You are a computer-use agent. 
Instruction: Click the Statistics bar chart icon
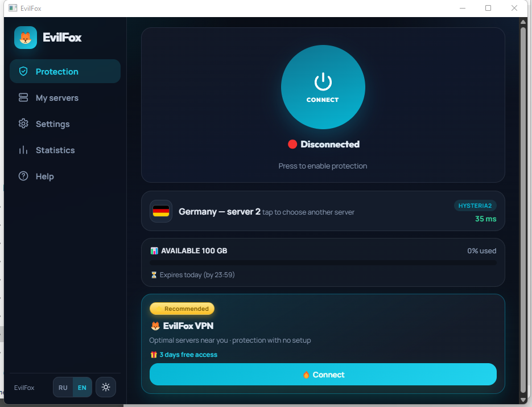(x=23, y=150)
